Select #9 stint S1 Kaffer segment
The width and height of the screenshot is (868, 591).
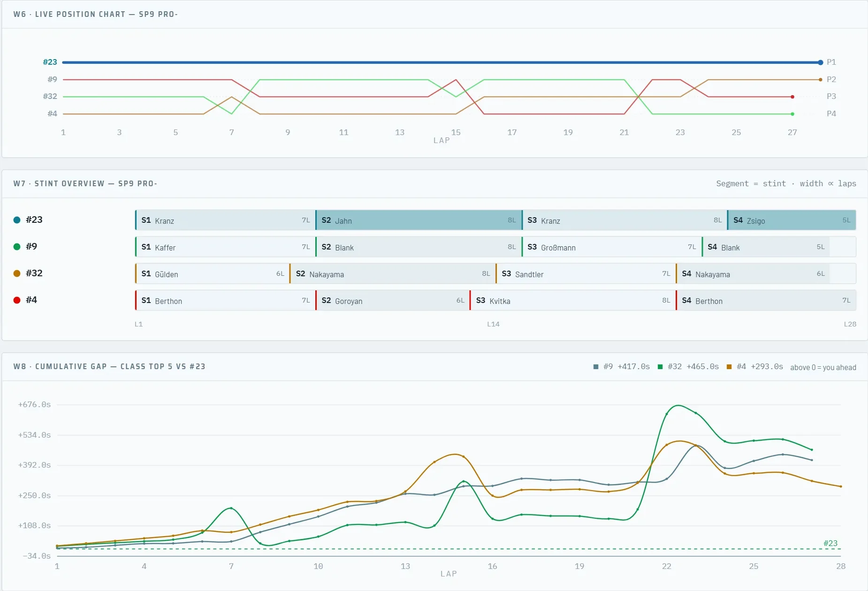click(x=225, y=247)
